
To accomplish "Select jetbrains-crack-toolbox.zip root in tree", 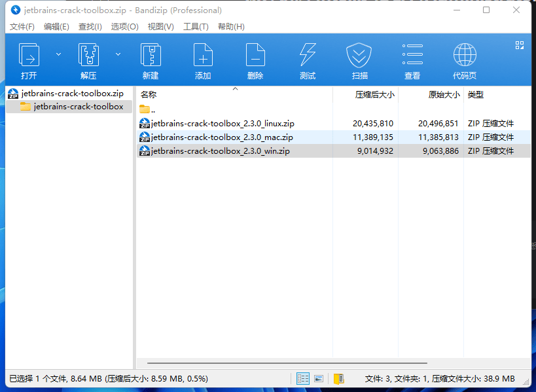I will (65, 94).
